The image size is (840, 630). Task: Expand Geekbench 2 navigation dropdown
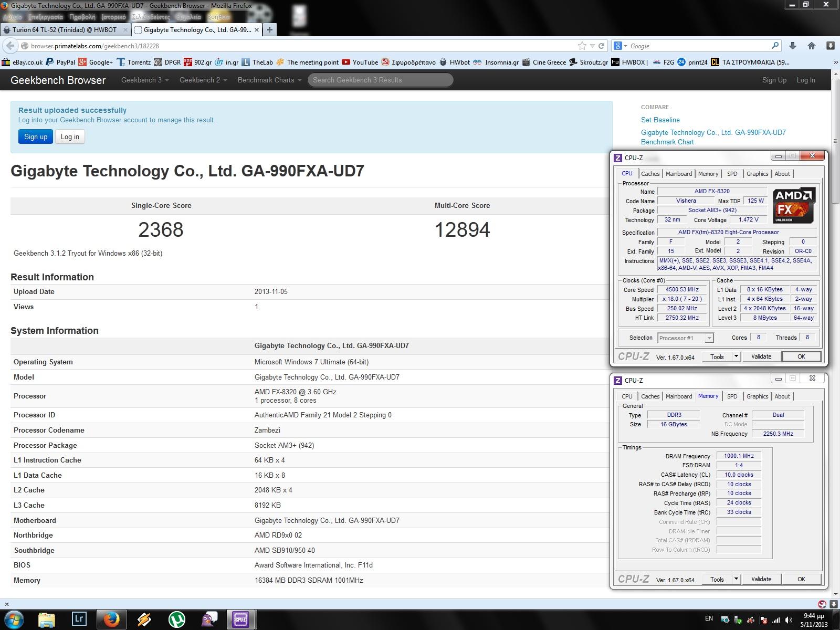point(203,80)
